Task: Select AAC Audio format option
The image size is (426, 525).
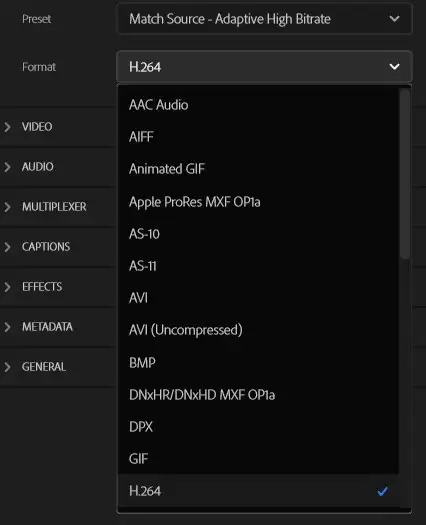Action: click(x=258, y=105)
